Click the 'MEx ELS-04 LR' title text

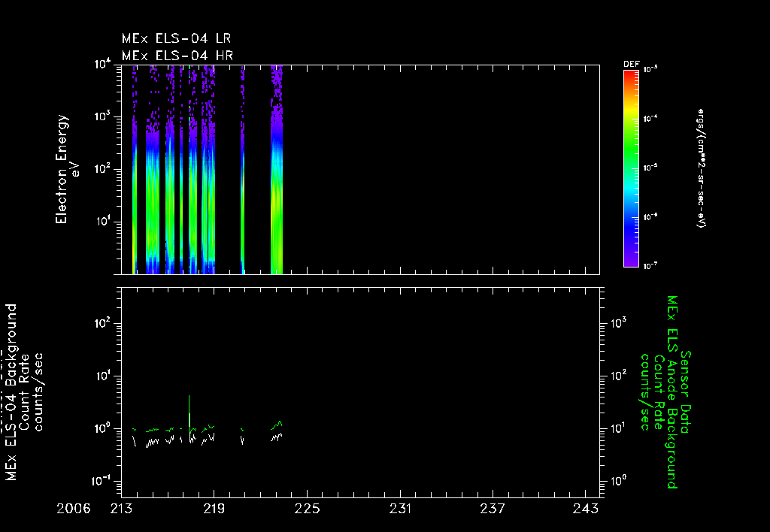pos(176,38)
